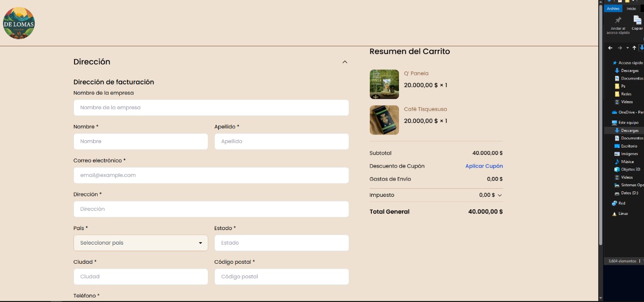
Task: Click the up-folder arrow in Explorer
Action: [x=634, y=48]
